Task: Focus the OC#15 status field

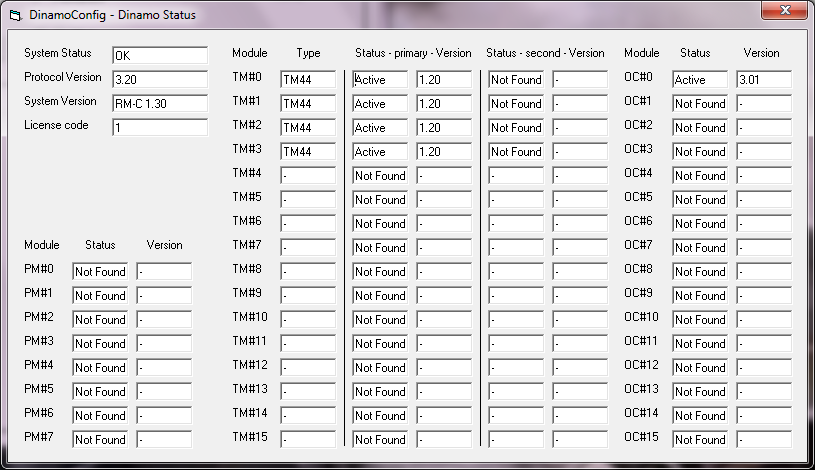Action: (x=700, y=440)
